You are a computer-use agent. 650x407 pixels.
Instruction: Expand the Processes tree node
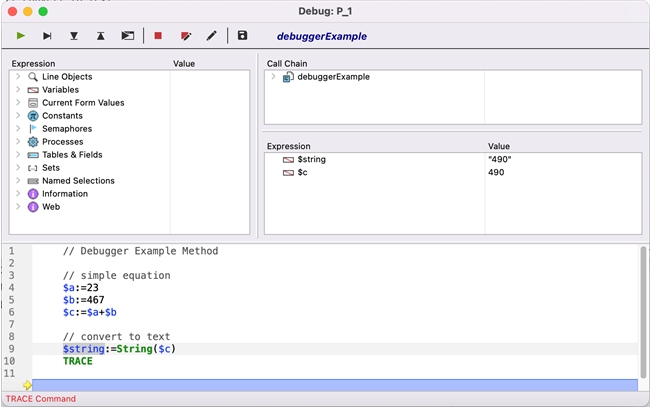pos(18,142)
